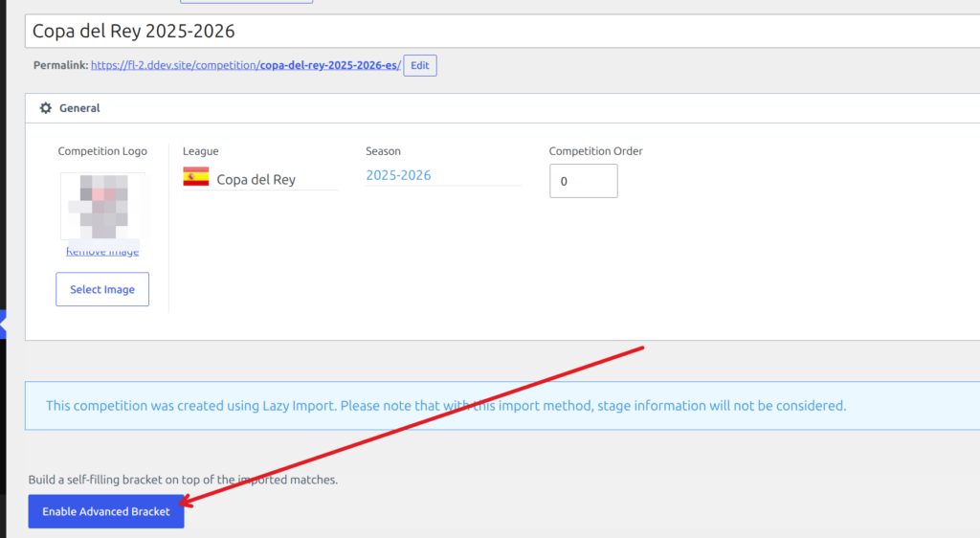
Task: Click the Remove image link
Action: coord(102,251)
